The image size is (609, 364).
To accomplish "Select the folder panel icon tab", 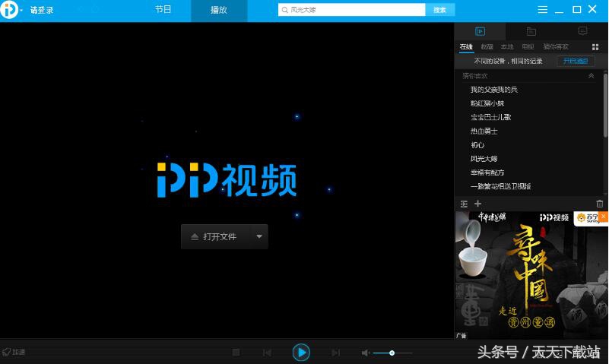I will (531, 31).
